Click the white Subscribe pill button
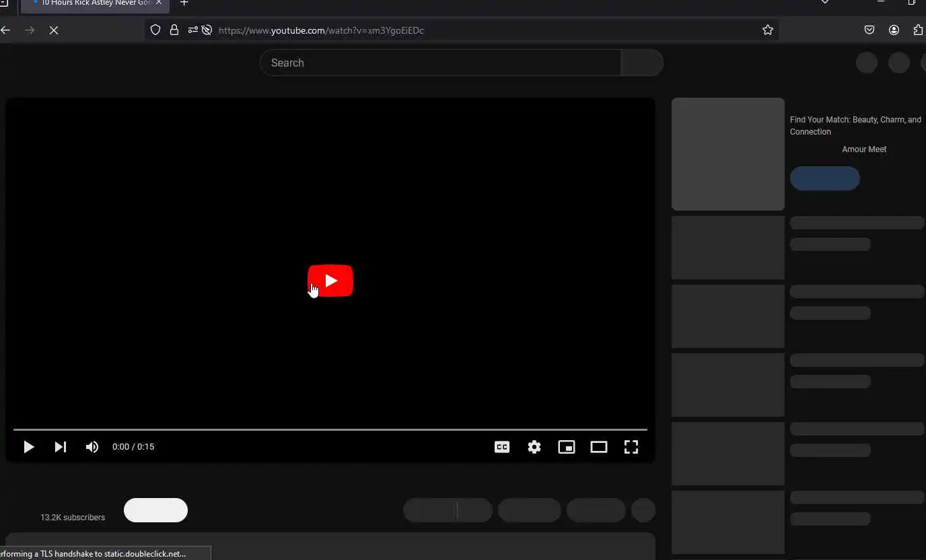Viewport: 926px width, 560px height. [155, 510]
